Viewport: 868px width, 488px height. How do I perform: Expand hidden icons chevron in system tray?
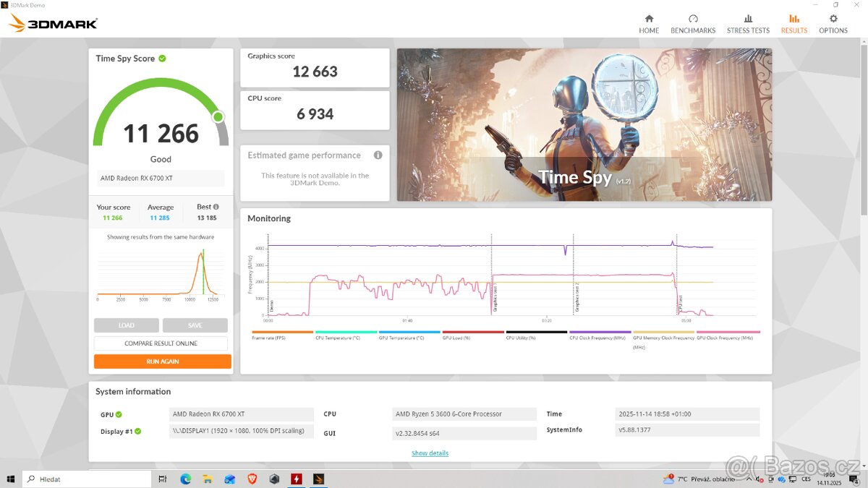click(748, 479)
